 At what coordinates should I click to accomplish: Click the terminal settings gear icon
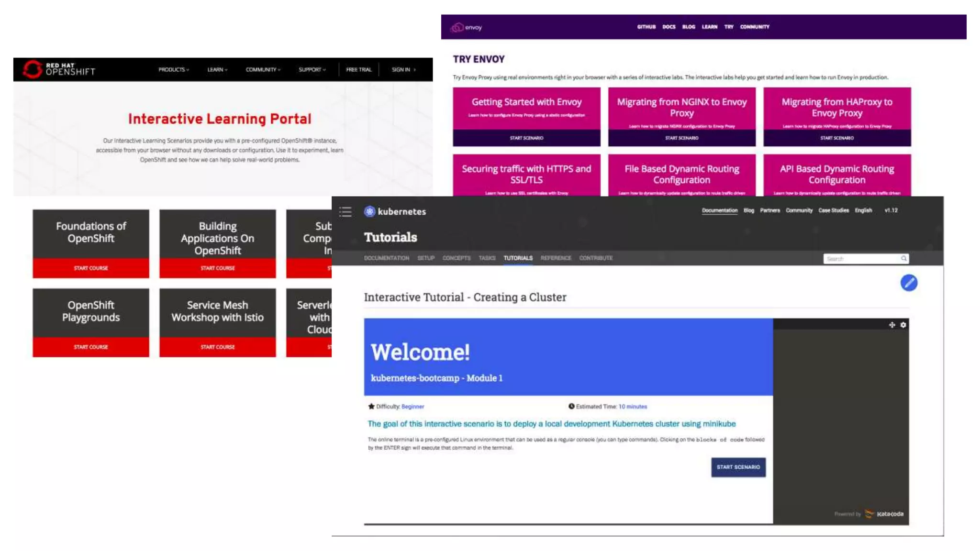pos(903,325)
